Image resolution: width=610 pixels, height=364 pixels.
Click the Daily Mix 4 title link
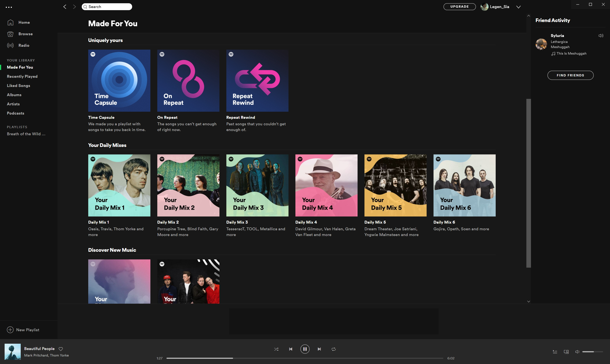click(306, 222)
